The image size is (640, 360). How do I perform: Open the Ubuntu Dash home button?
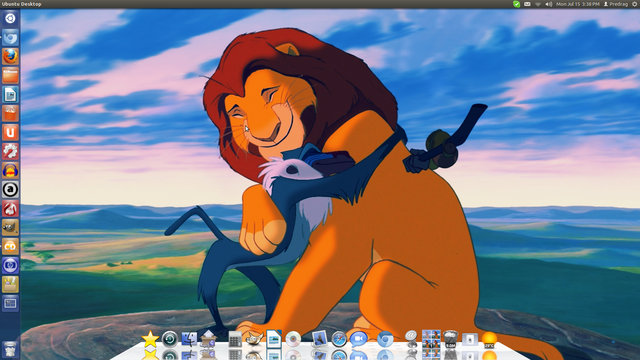[10, 18]
